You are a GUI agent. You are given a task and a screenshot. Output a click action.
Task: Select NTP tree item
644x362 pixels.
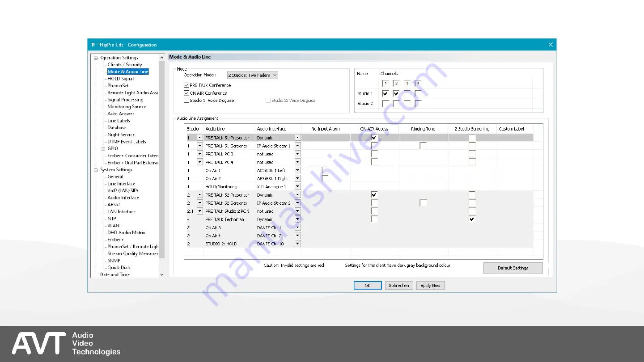coord(112,219)
